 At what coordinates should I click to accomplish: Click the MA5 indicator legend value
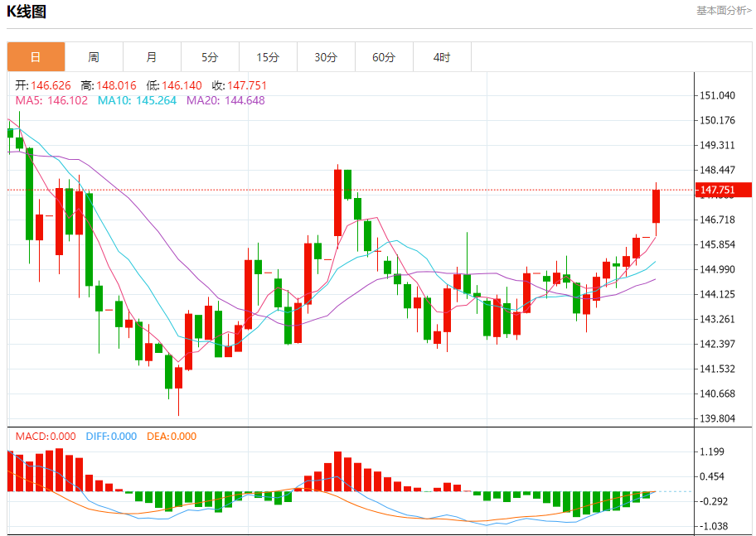(51, 100)
